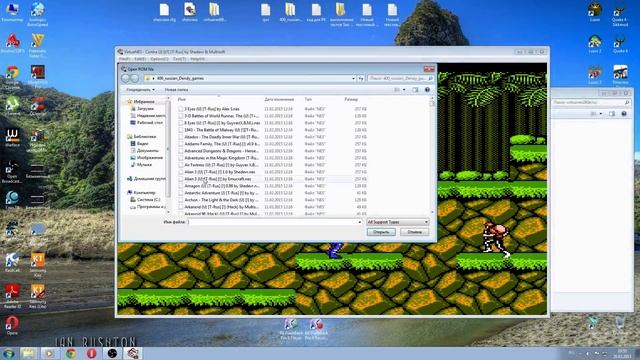Show the preview pane in dialog

415,90
